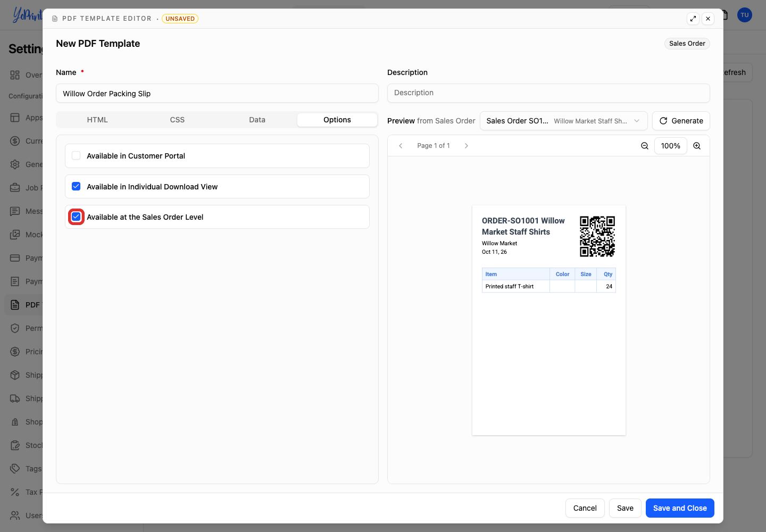Uncheck Available at the Sales Order Level
Image resolution: width=766 pixels, height=532 pixels.
(76, 217)
